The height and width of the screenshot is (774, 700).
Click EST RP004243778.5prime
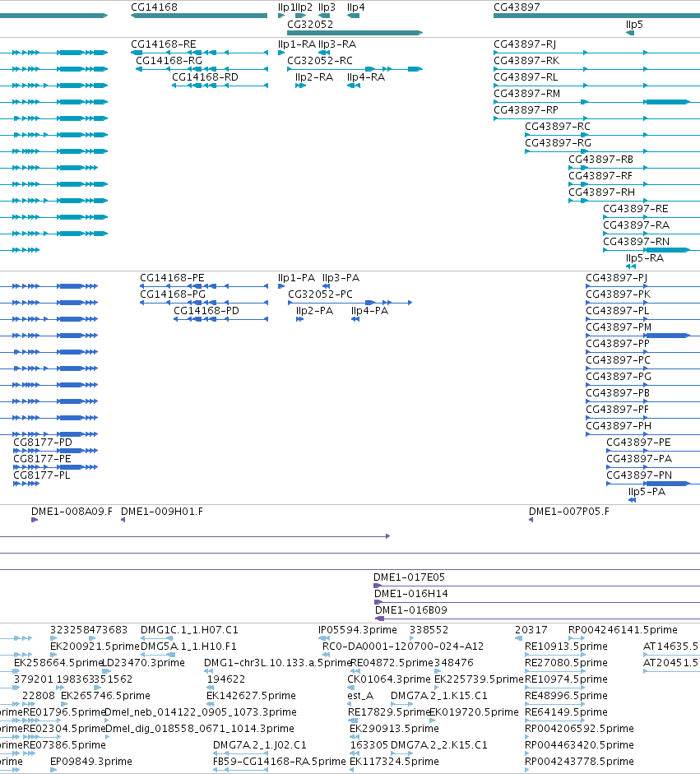[526, 770]
